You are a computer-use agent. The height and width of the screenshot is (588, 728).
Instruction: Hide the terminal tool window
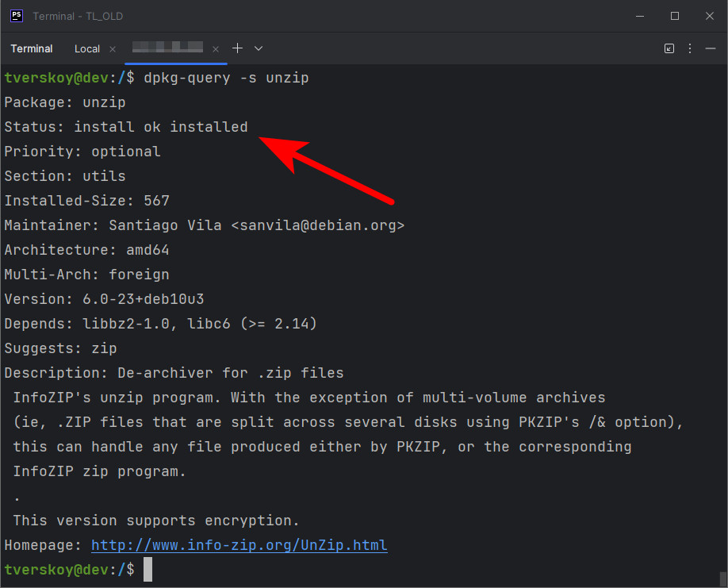point(711,48)
